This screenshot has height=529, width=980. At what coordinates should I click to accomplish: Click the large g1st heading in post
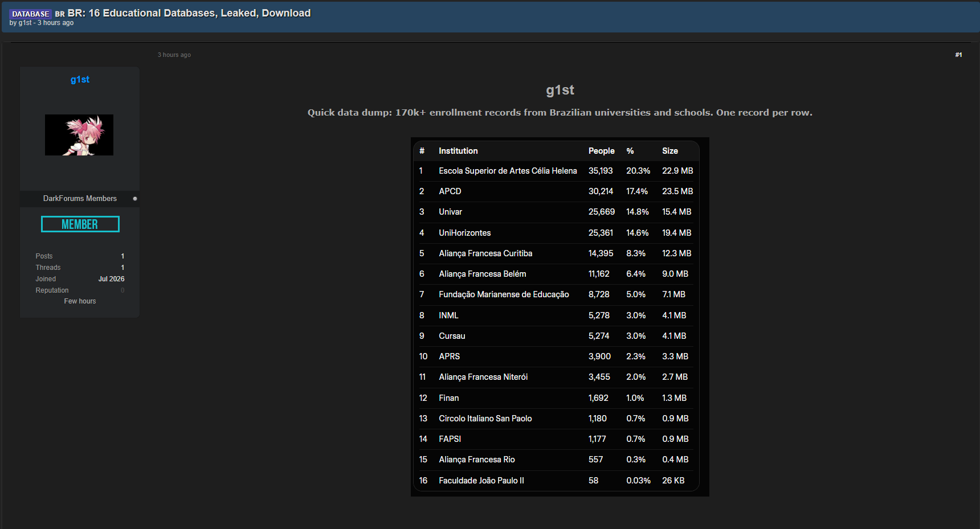(560, 90)
